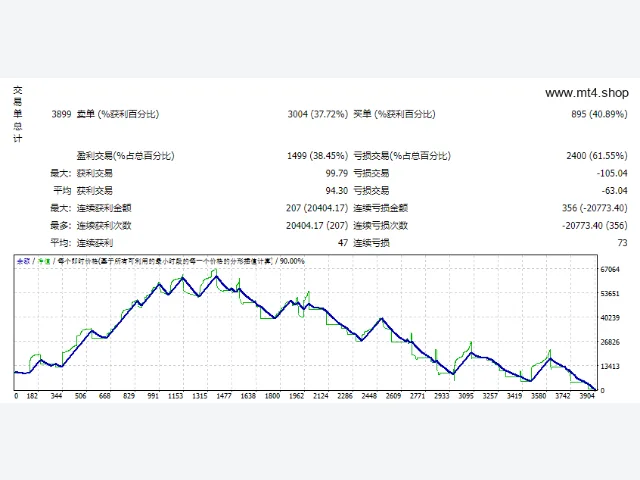640x480 pixels.
Task: Click the x-axis label 1962
Action: click(x=296, y=396)
